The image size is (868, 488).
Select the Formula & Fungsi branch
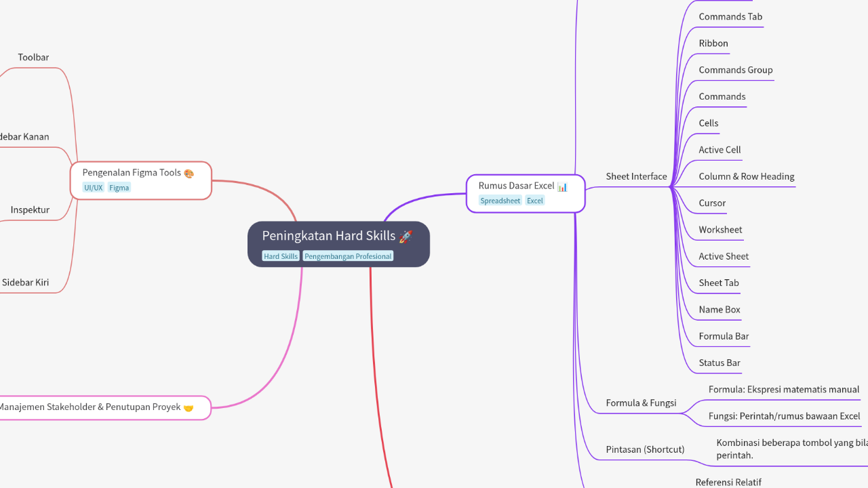(x=641, y=403)
